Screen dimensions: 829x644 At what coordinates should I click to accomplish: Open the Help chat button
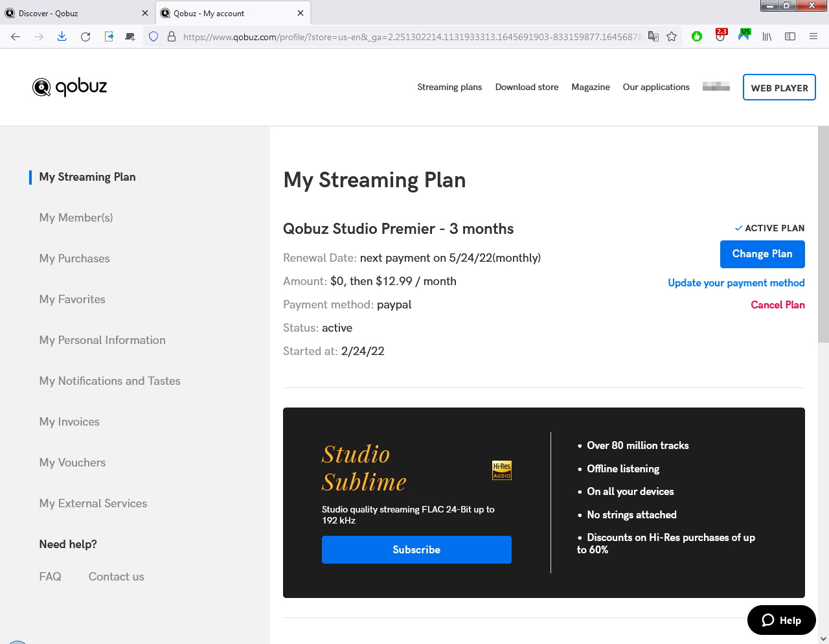[782, 620]
